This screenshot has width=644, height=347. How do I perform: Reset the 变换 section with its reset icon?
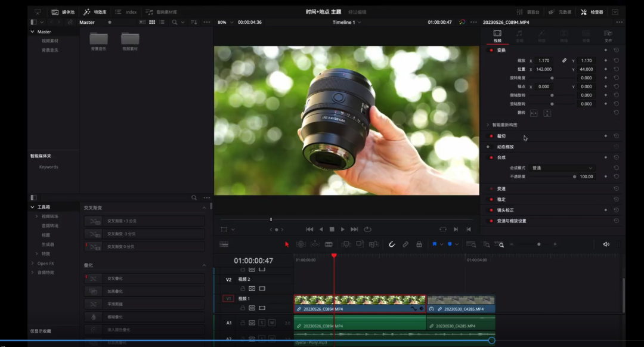coord(616,50)
